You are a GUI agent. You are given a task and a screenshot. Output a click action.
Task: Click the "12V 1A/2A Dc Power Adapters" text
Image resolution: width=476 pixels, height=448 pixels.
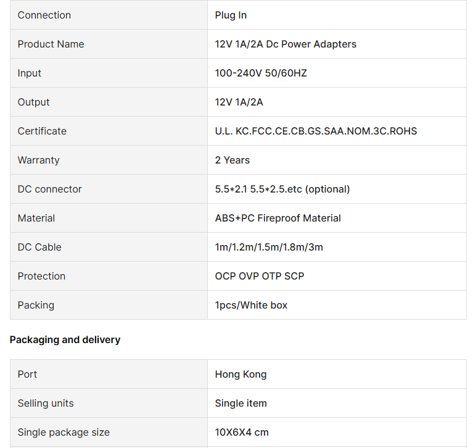(285, 44)
